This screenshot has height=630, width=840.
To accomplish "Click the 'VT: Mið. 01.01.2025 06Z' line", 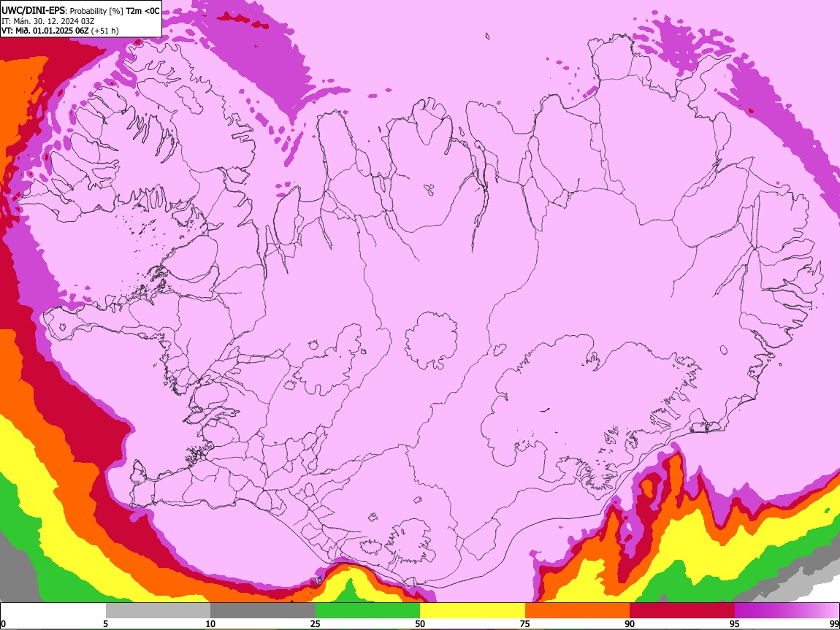I will click(45, 31).
